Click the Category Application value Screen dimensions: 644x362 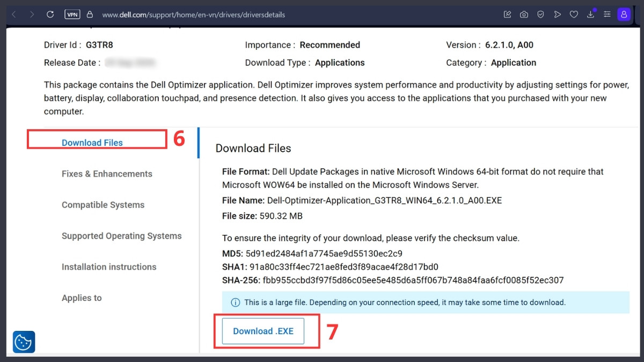tap(514, 63)
